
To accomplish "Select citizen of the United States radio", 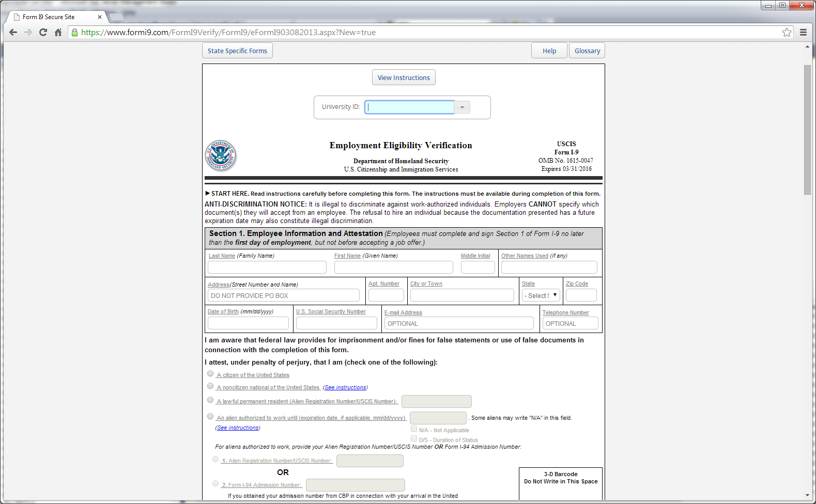I will tap(210, 373).
